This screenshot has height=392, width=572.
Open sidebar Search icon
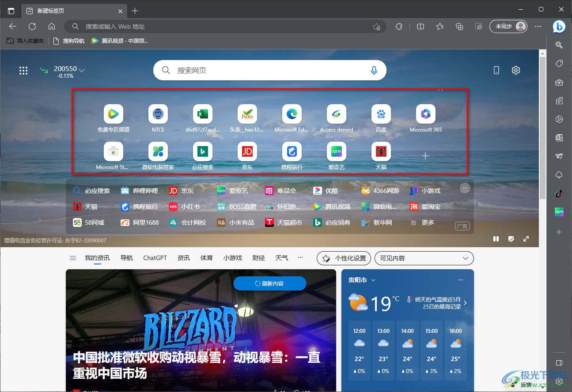point(559,45)
